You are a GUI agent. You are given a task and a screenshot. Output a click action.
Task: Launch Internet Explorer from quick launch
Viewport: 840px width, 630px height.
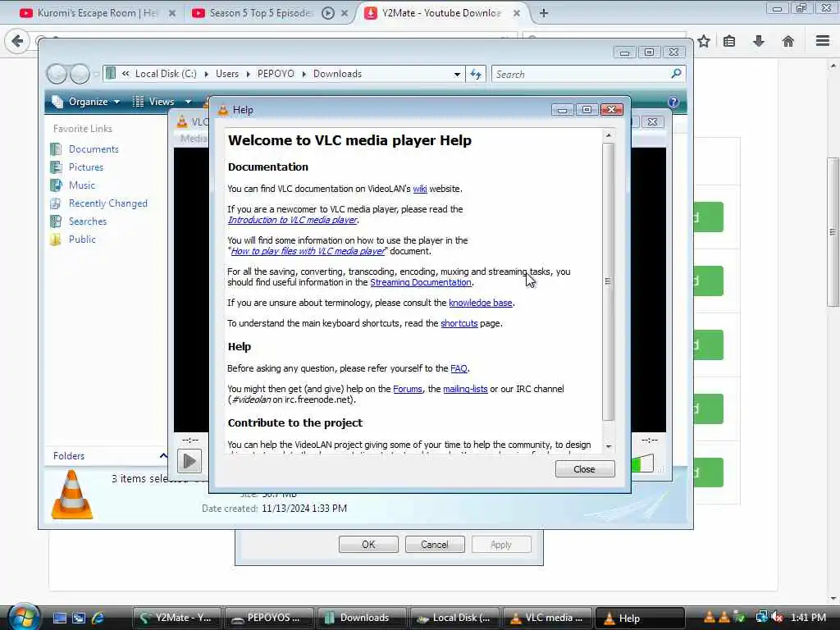[x=98, y=619]
